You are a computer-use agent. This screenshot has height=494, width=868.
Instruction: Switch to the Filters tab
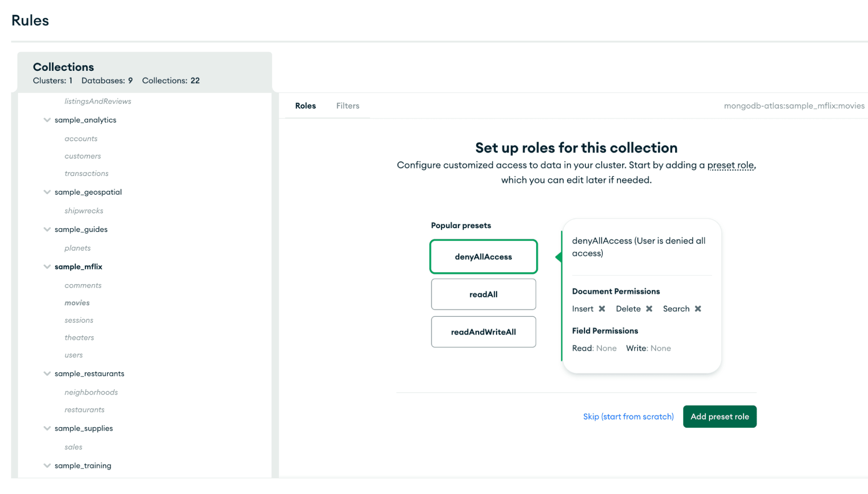point(347,106)
